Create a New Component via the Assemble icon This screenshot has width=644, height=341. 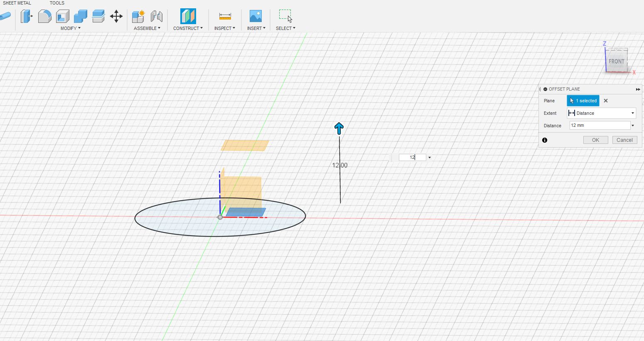click(x=138, y=16)
